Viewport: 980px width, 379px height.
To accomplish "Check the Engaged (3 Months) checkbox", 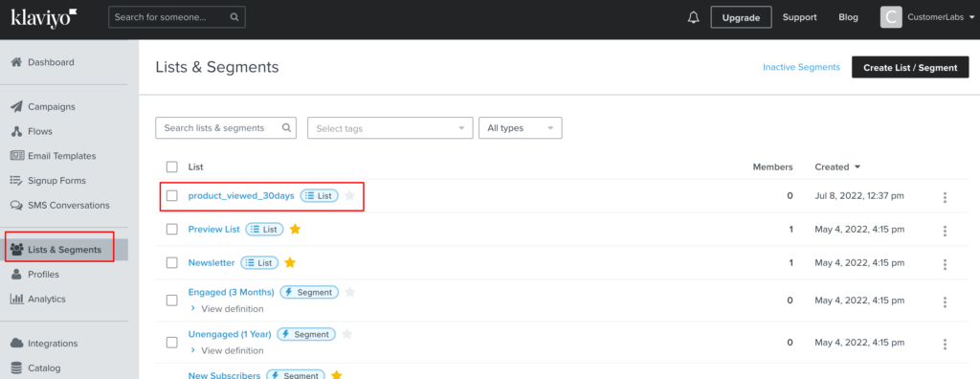I will tap(172, 301).
